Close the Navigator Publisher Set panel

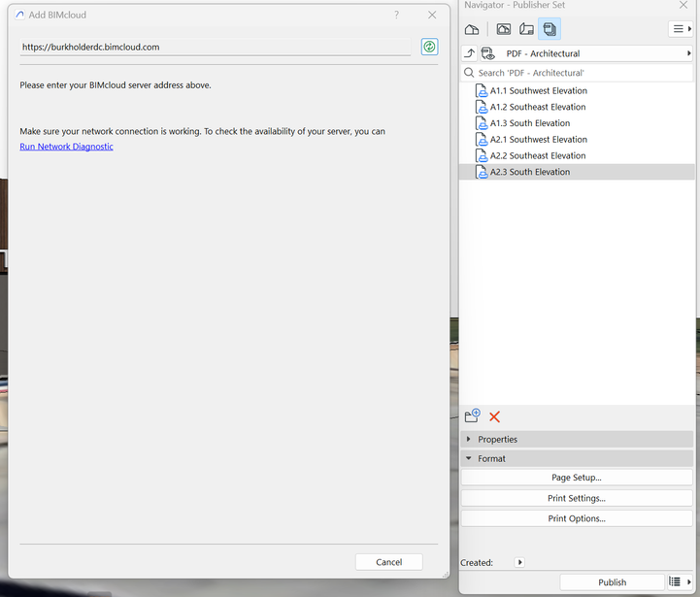point(683,5)
